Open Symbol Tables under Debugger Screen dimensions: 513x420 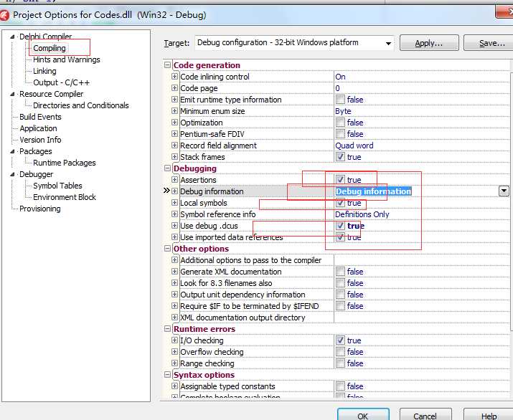click(57, 186)
